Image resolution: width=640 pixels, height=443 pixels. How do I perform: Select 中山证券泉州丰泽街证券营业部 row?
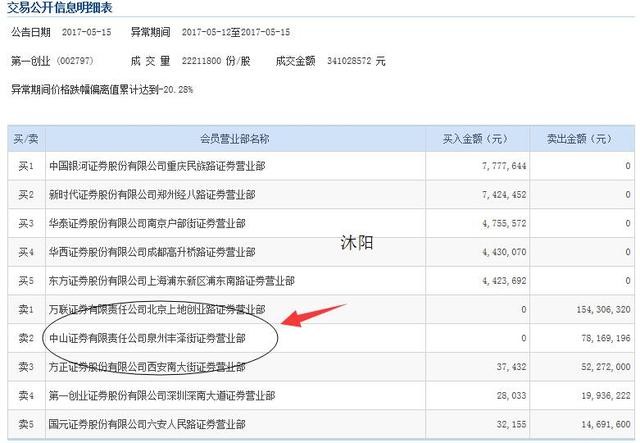coord(321,338)
